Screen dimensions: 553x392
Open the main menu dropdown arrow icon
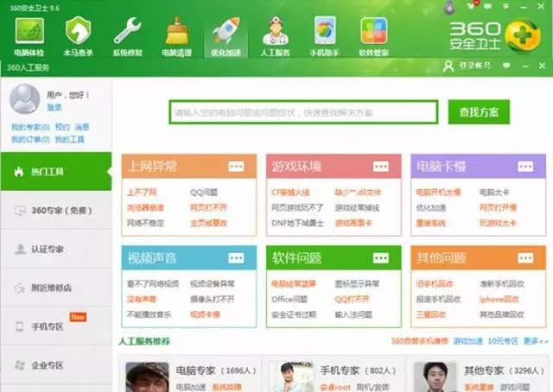[505, 6]
